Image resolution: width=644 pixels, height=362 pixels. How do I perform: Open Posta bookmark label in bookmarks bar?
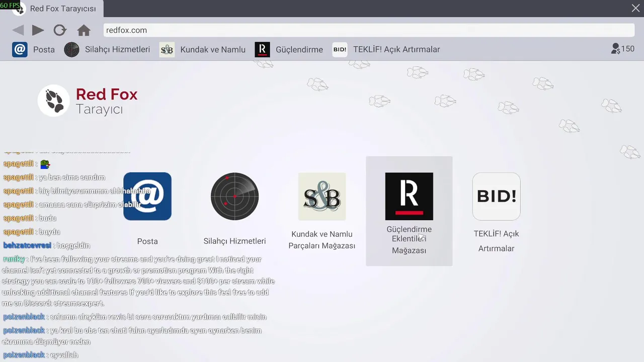coord(44,49)
